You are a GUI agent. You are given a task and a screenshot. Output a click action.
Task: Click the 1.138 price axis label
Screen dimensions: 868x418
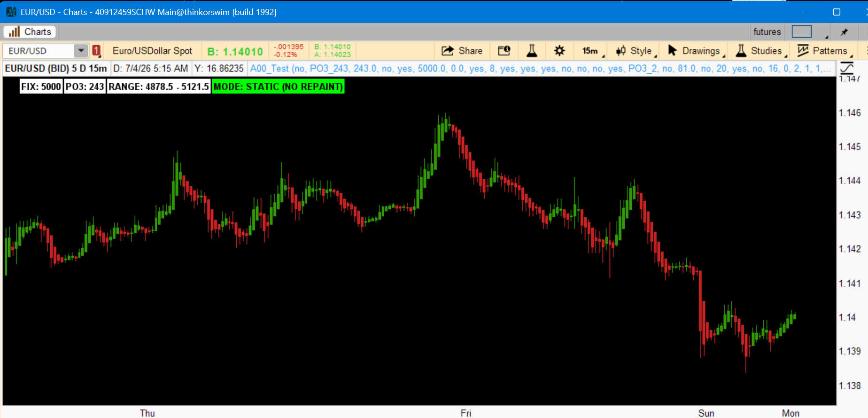click(x=850, y=386)
